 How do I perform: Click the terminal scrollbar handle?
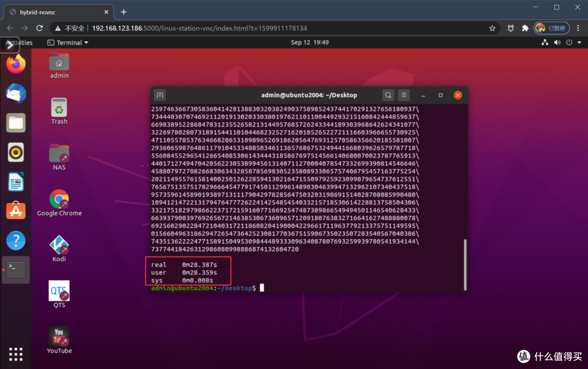(x=465, y=265)
